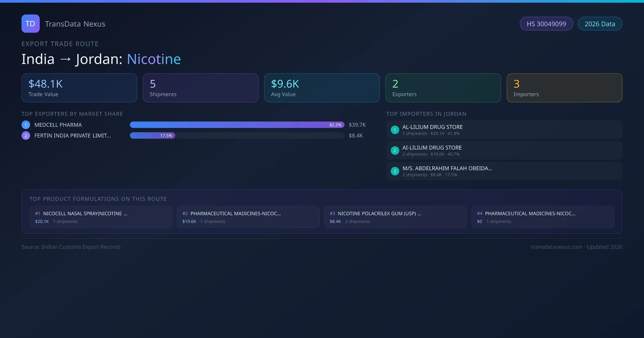Click the HS 30049099 pill
644x338 pixels.
[546, 24]
